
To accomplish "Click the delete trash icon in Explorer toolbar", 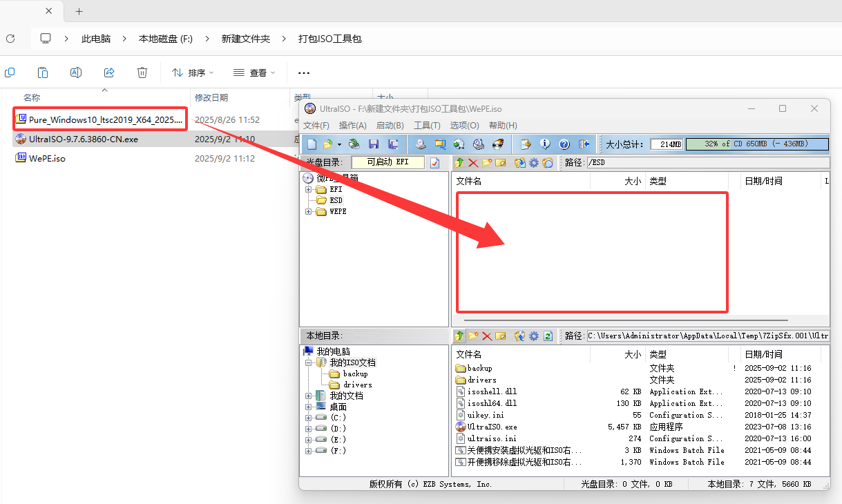I will 142,72.
